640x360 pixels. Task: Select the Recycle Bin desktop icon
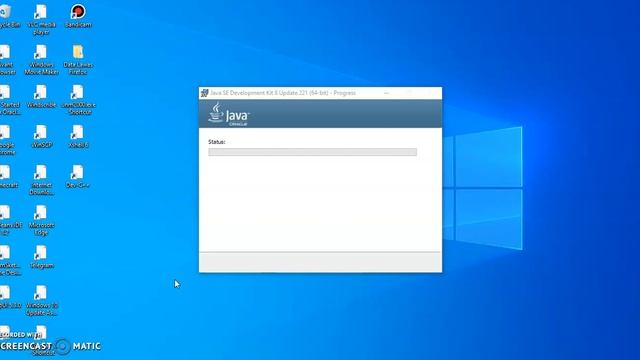pyautogui.click(x=8, y=16)
